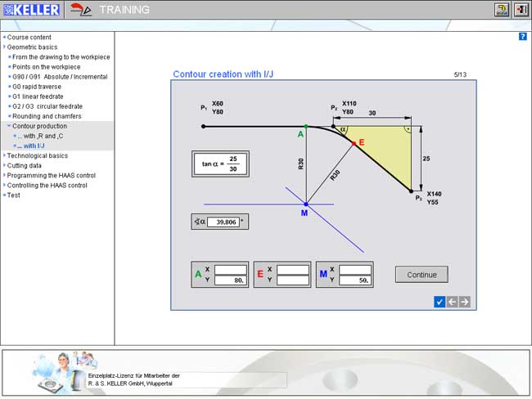Open G0 rapid traverse lesson

click(x=37, y=87)
